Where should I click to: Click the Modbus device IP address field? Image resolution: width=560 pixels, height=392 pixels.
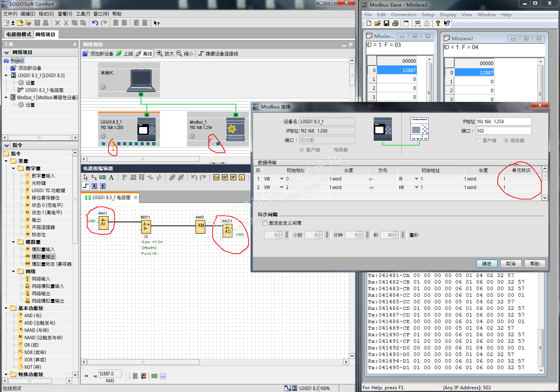point(504,122)
